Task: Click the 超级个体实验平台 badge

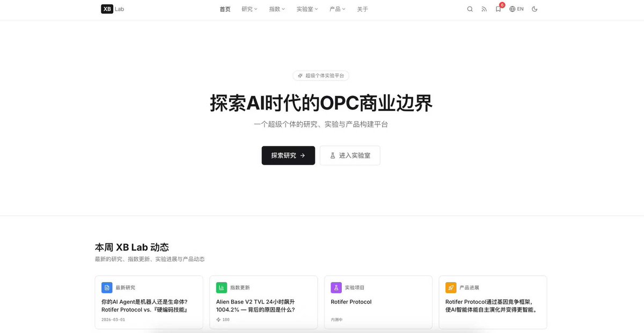Action: tap(321, 76)
